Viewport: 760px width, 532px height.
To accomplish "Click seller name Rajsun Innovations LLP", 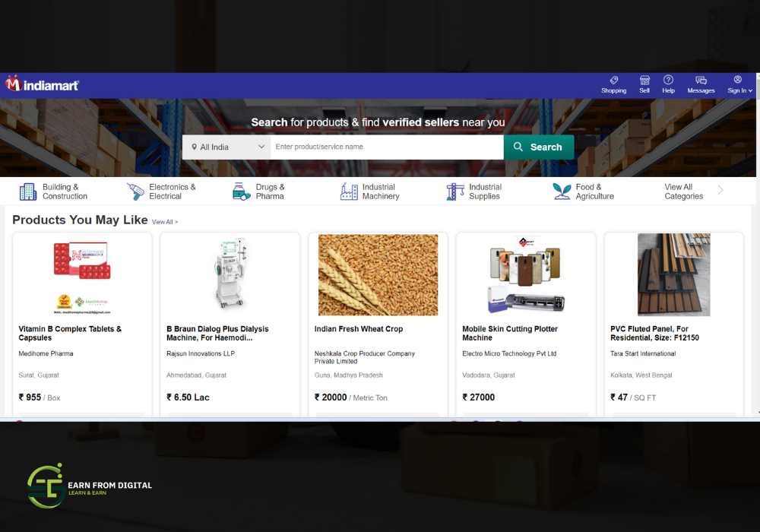I will (x=200, y=353).
